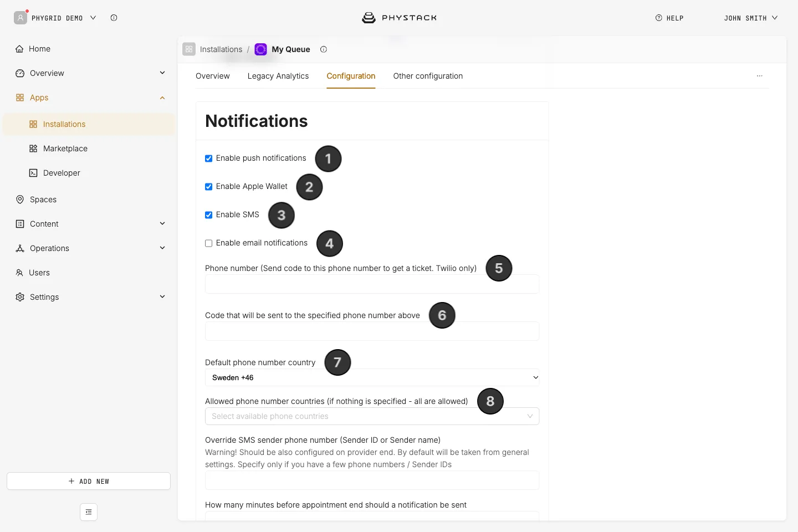
Task: Open Select available phone countries dropdown
Action: pos(372,416)
